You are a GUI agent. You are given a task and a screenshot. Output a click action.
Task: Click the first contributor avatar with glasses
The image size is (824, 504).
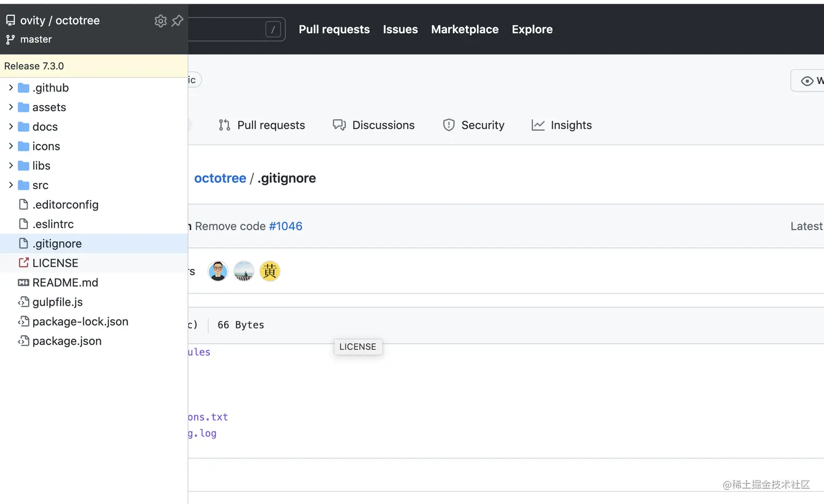(x=218, y=271)
